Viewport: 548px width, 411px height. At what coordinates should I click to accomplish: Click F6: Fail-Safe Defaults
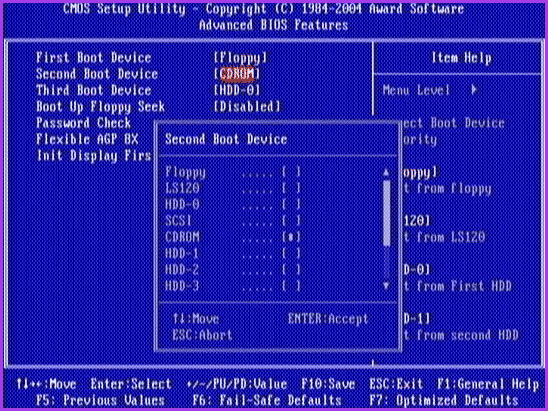click(267, 400)
